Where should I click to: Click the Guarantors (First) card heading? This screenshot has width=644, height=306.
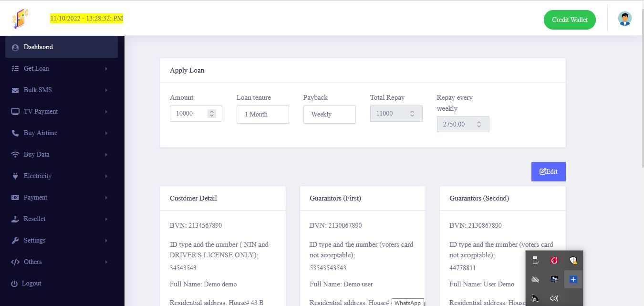click(x=335, y=198)
